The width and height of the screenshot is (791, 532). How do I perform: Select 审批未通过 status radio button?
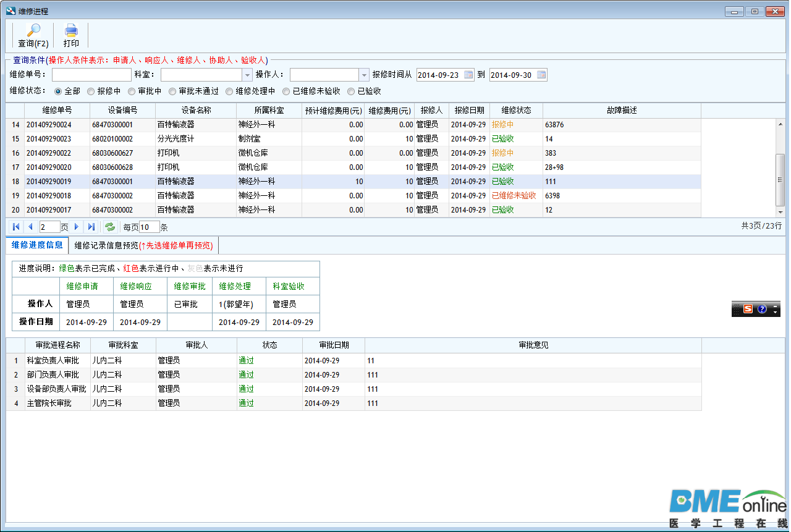click(172, 91)
